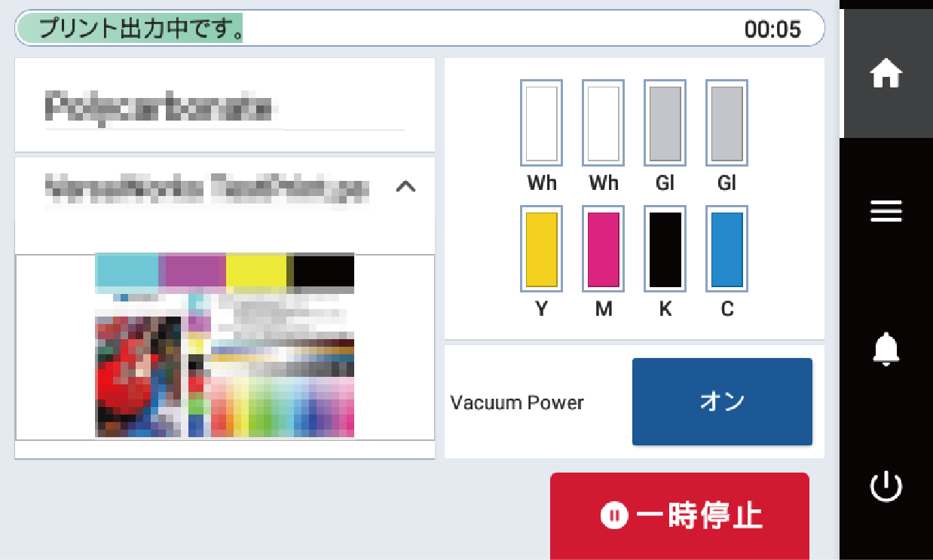Open the hamburger menu
This screenshot has height=560, width=933.
click(886, 212)
